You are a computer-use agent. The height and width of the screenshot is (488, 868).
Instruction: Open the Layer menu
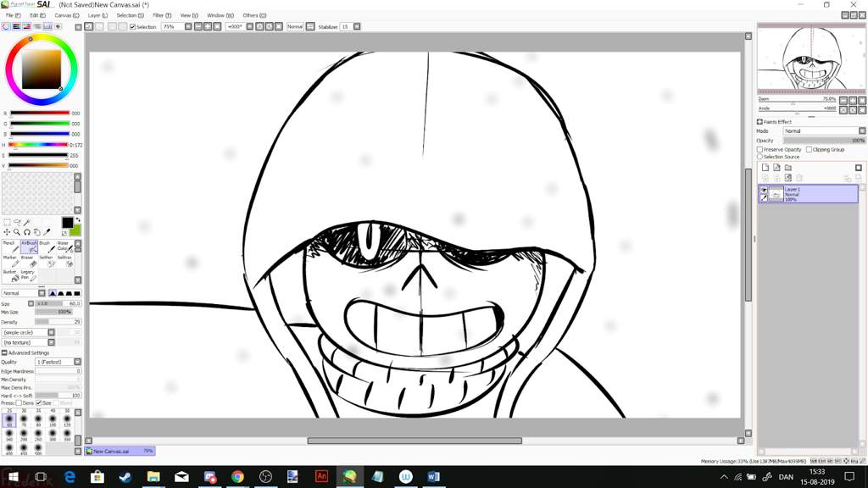(x=97, y=15)
